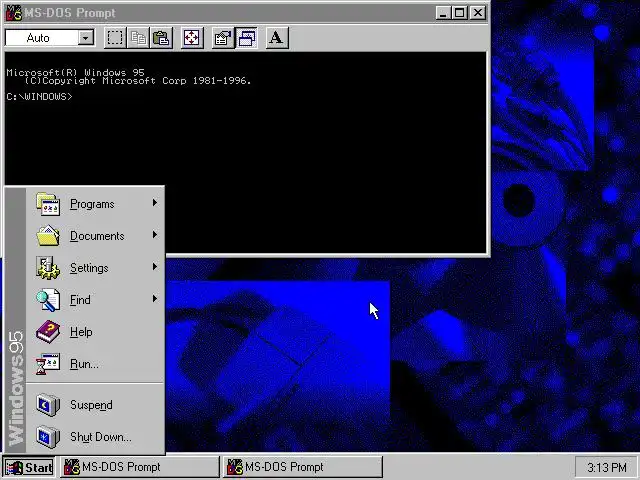Image resolution: width=640 pixels, height=480 pixels.
Task: Click the 'Microsoft(R) Windows 95' text line
Action: click(x=76, y=73)
